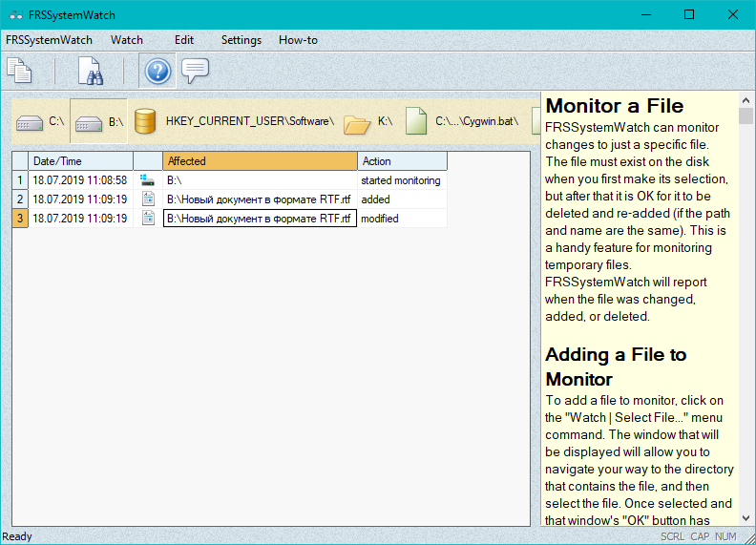Viewport: 756px width, 545px height.
Task: Sort by the Date/Time column header
Action: tap(80, 161)
